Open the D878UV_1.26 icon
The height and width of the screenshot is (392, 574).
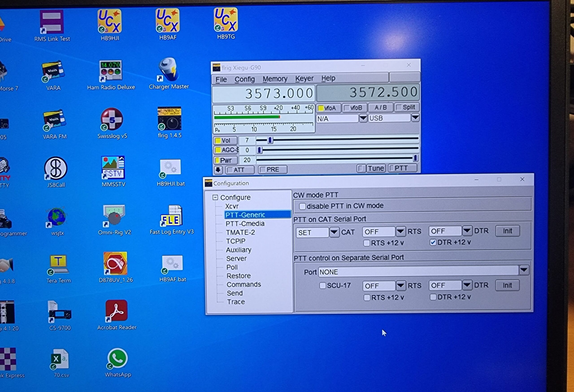coord(115,263)
